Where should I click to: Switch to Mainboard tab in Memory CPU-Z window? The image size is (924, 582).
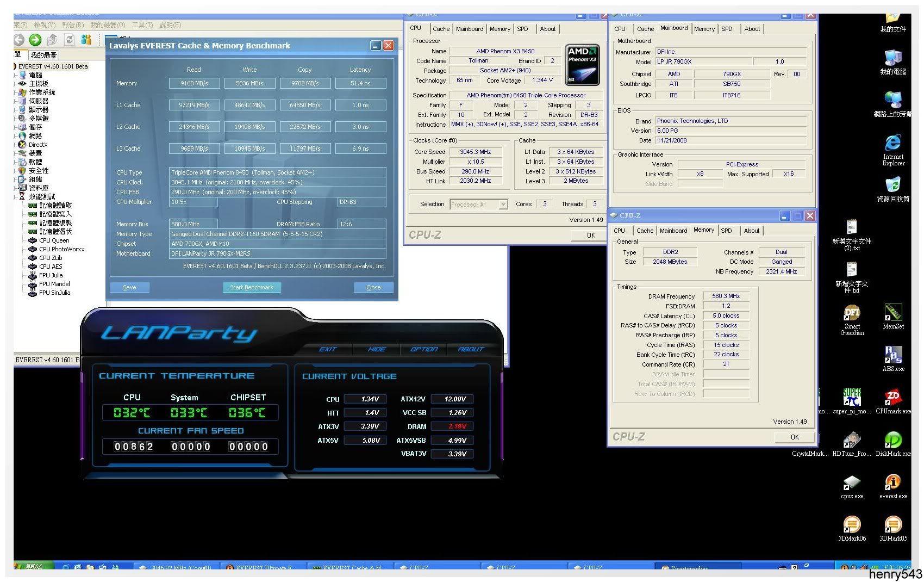coord(673,231)
